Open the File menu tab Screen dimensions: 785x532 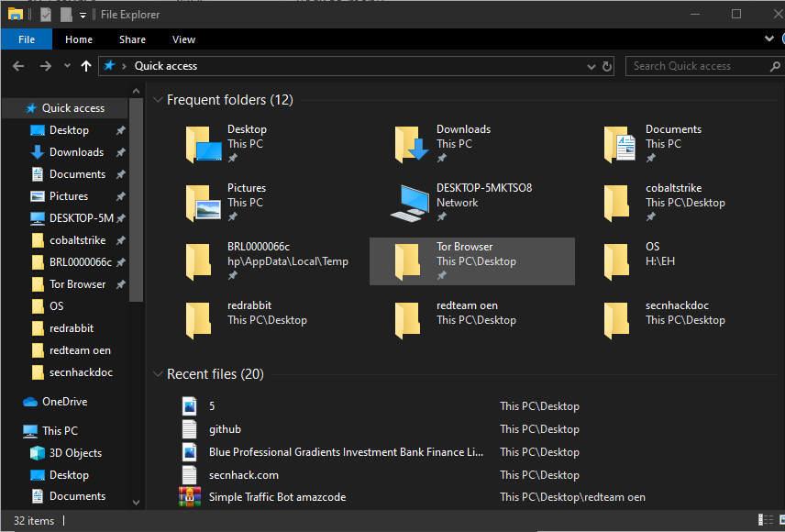pyautogui.click(x=27, y=39)
